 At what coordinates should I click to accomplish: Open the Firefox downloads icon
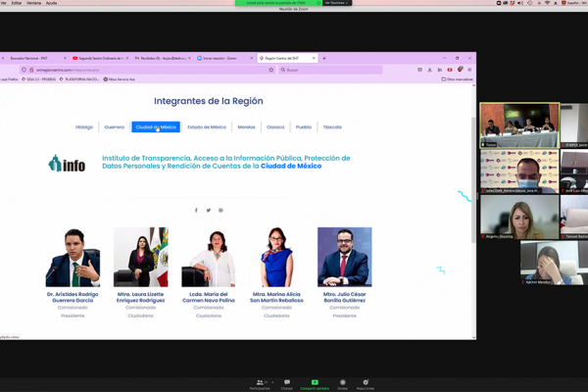coord(430,70)
